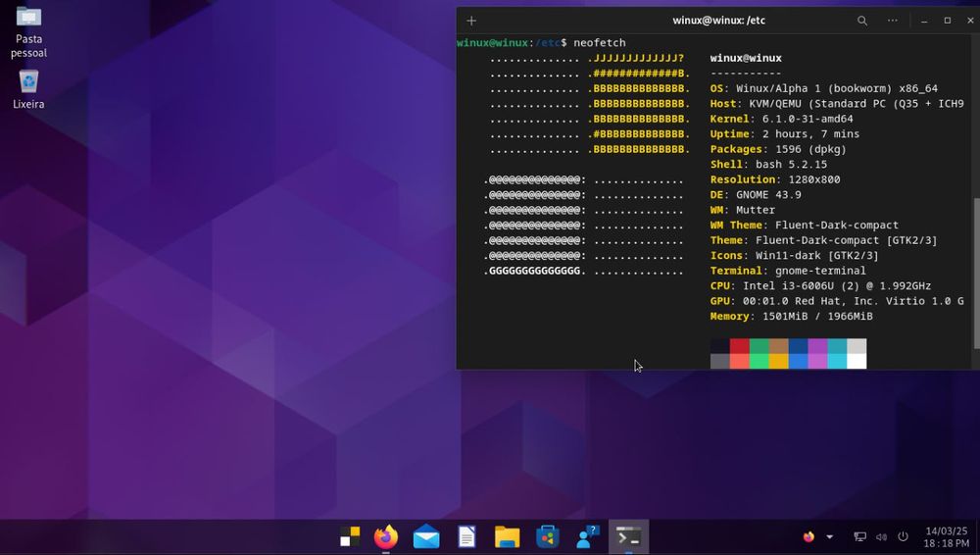
Task: Click the 'GPU: 00:01.0 Red Hat' line
Action: [x=837, y=301]
